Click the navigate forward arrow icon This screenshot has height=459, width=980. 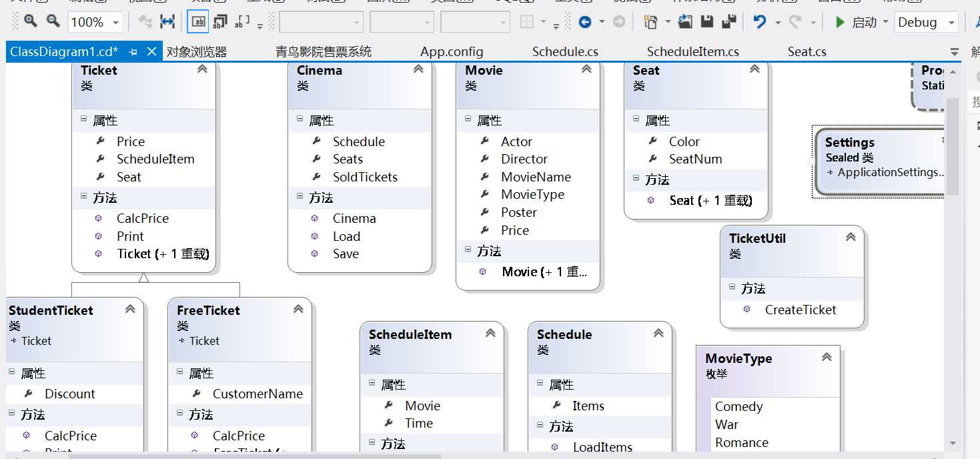(619, 22)
